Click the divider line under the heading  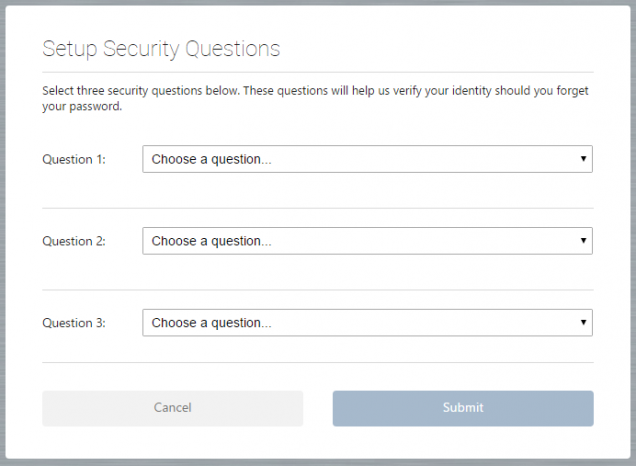click(318, 72)
